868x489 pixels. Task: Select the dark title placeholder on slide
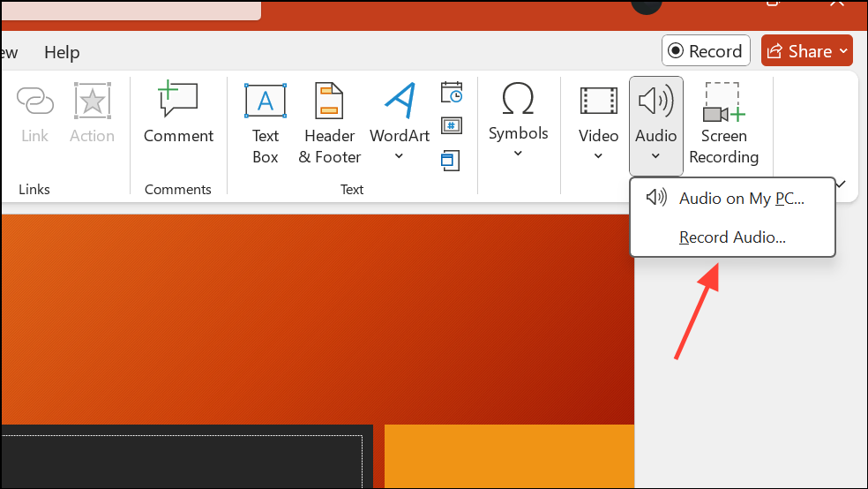tap(186, 457)
